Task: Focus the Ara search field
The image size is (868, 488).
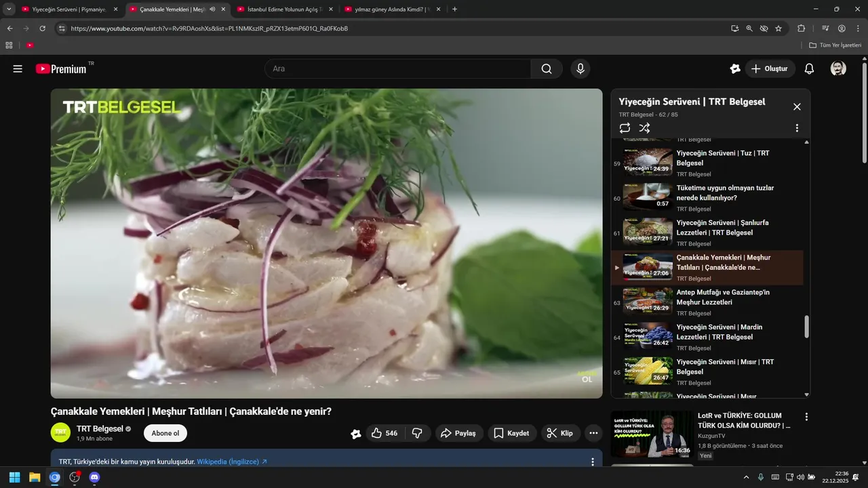Action: coord(397,68)
